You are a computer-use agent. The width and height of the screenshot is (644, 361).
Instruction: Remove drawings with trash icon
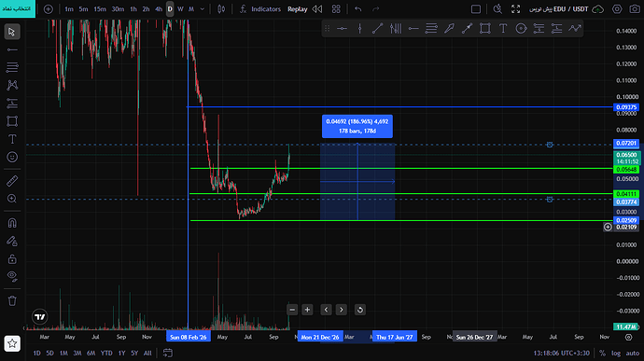[x=12, y=301]
